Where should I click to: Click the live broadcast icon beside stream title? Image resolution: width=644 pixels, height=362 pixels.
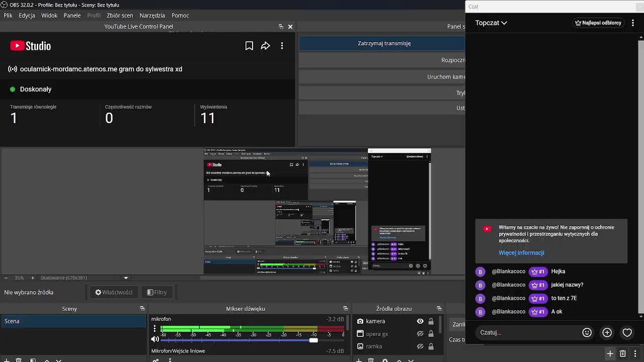click(x=13, y=69)
